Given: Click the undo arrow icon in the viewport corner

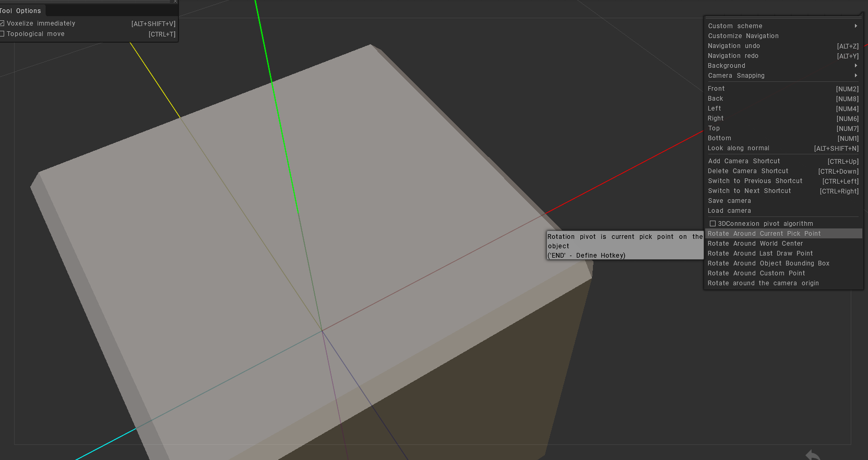Looking at the screenshot, I should (813, 455).
